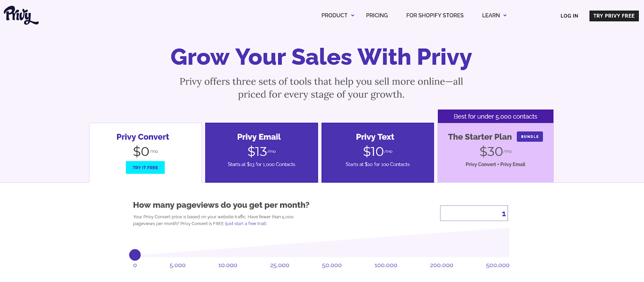Image resolution: width=644 pixels, height=282 pixels.
Task: Set slider to the 100,000 mark
Action: point(386,266)
